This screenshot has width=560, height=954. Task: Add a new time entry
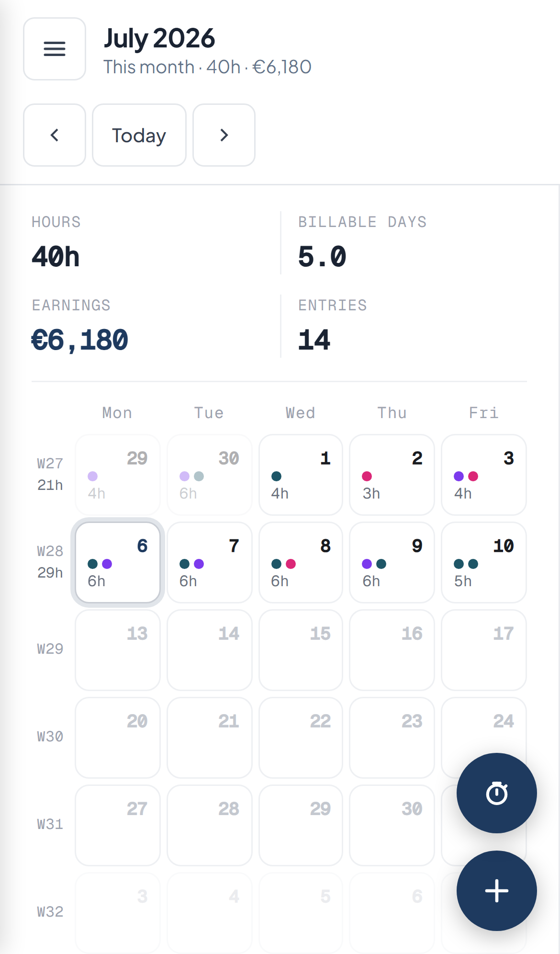[497, 891]
